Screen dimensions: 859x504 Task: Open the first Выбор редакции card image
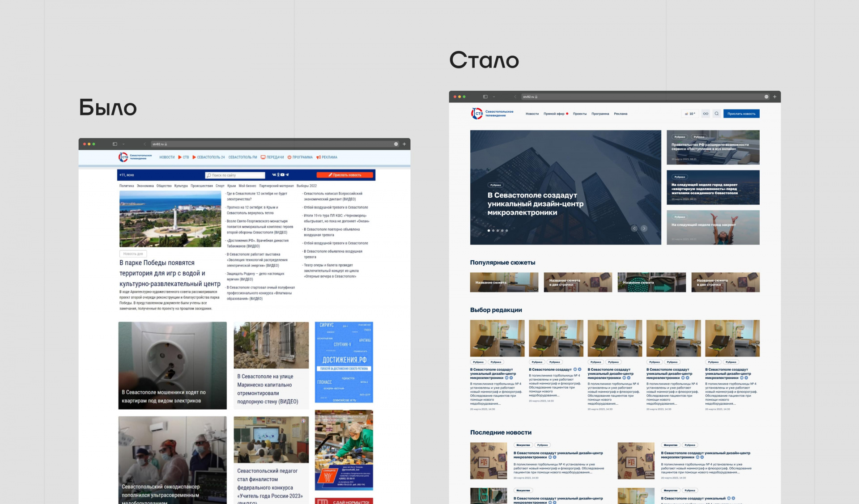(x=497, y=338)
